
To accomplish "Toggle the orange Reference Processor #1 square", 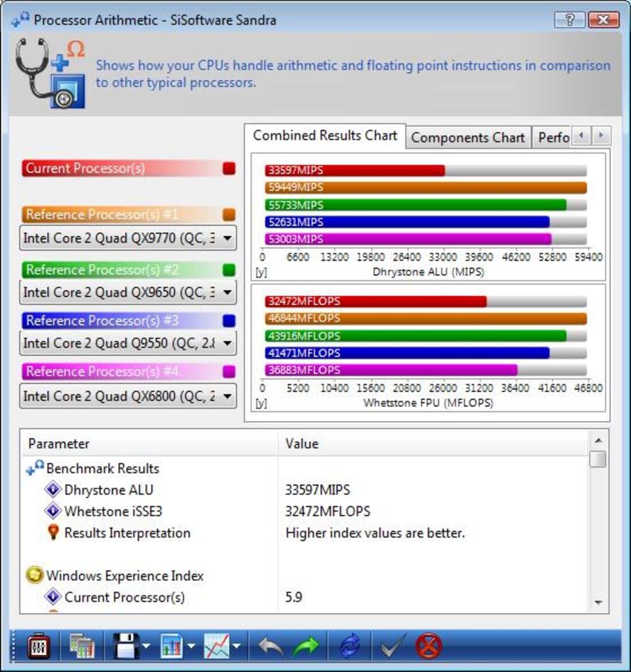I will point(229,215).
